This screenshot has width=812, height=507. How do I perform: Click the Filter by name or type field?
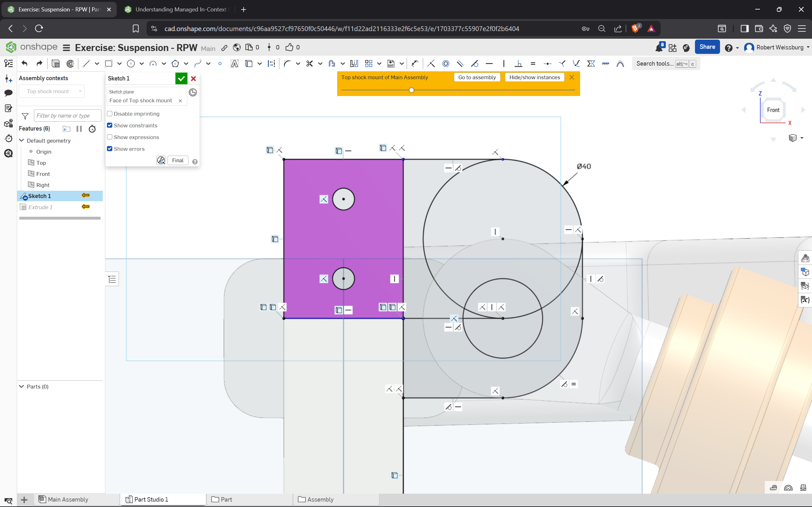pyautogui.click(x=67, y=116)
